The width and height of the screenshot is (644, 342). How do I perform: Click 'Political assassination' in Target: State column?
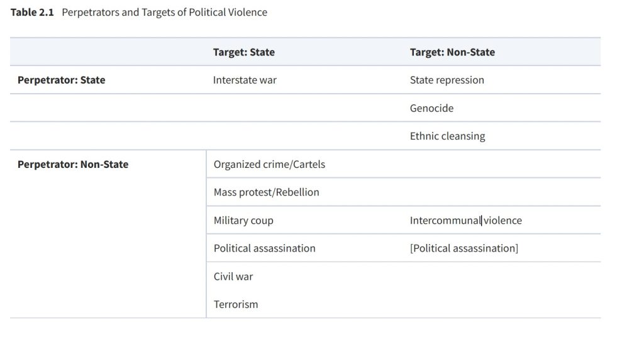point(264,248)
